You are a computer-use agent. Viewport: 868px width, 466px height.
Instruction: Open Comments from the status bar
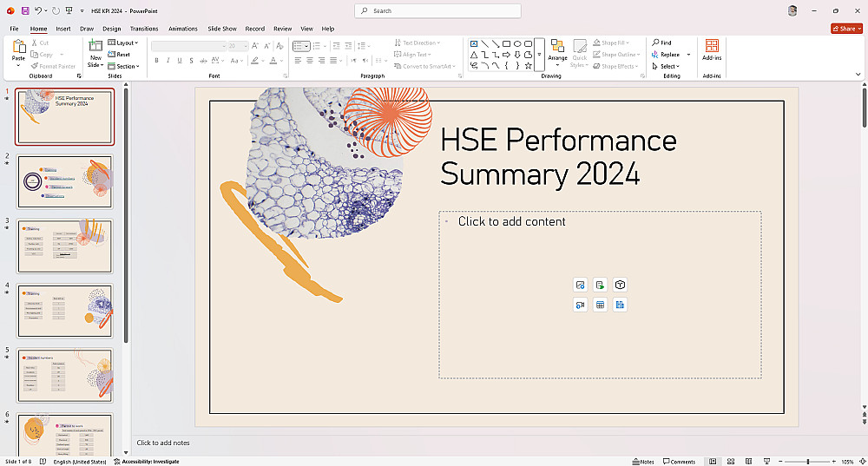(680, 462)
